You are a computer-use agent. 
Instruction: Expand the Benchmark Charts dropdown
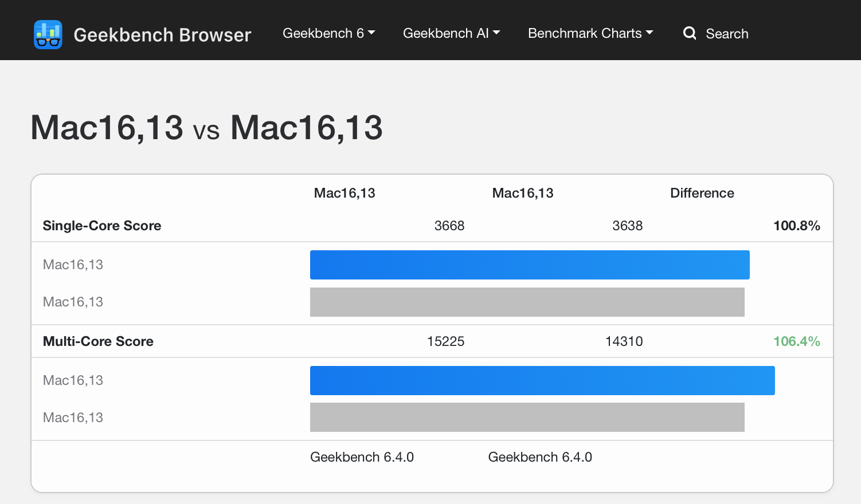(x=590, y=33)
